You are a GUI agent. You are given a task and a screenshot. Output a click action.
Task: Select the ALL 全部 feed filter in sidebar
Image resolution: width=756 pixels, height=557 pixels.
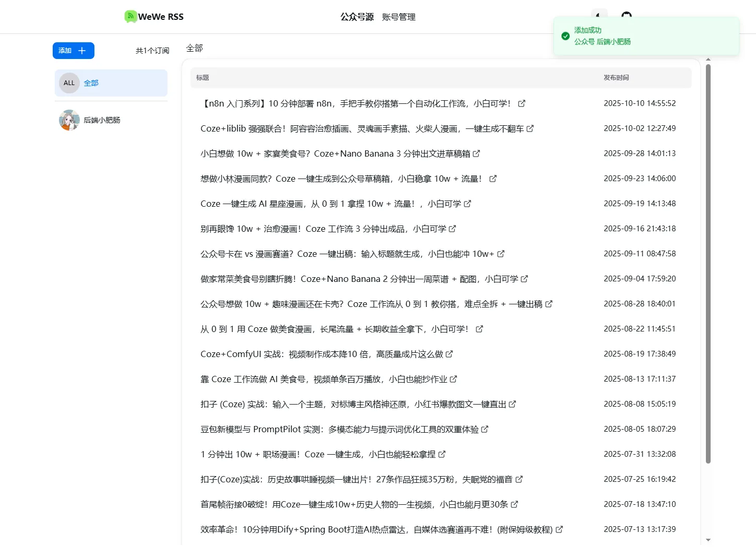111,83
